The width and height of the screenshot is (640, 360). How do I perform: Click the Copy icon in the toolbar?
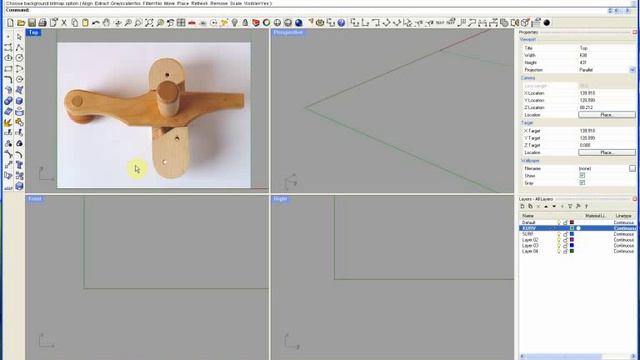click(74, 23)
